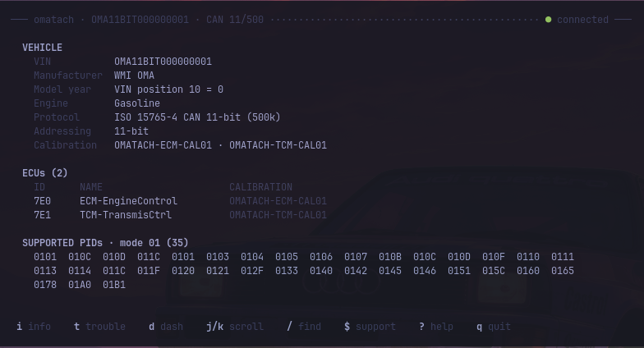This screenshot has width=644, height=348.
Task: Open help from the footer
Action: 436,327
